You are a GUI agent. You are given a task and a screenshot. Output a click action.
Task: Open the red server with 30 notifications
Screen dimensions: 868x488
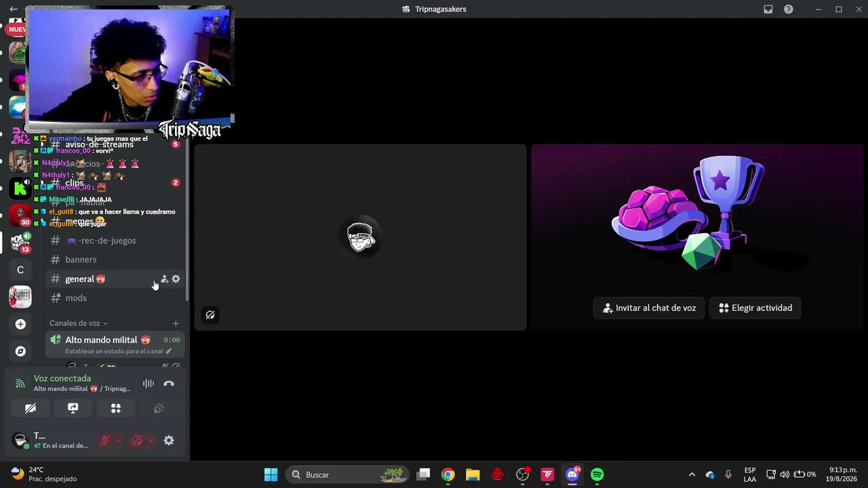(x=20, y=216)
